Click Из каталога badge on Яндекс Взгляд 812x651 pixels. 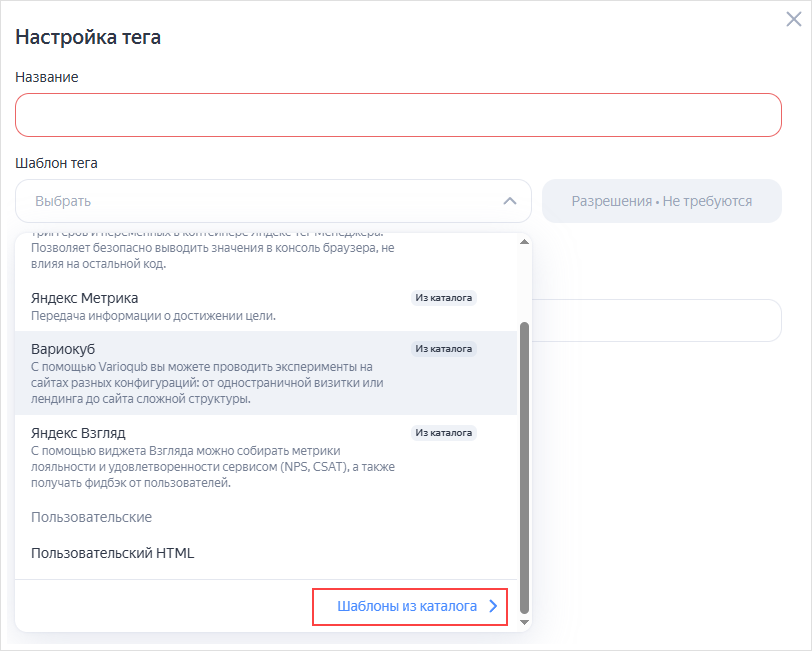coord(444,433)
